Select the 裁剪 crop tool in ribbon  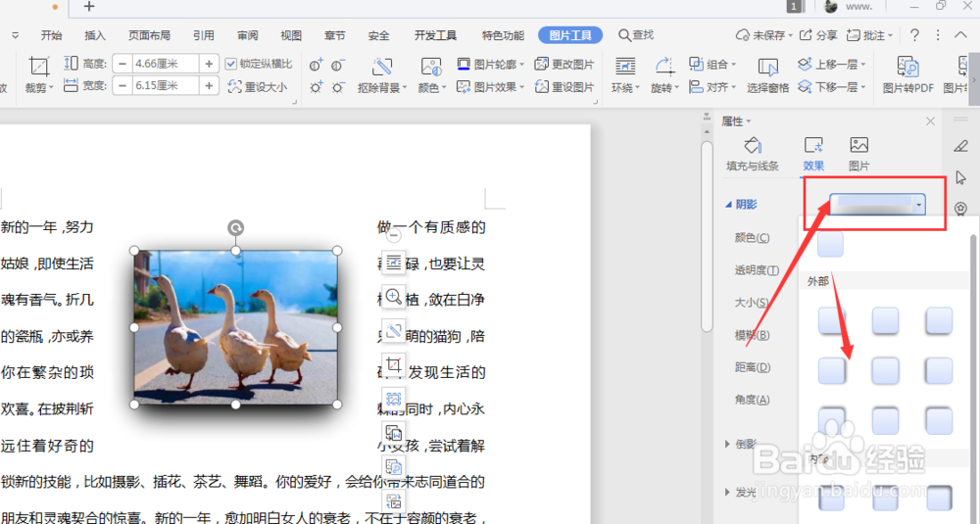[39, 73]
